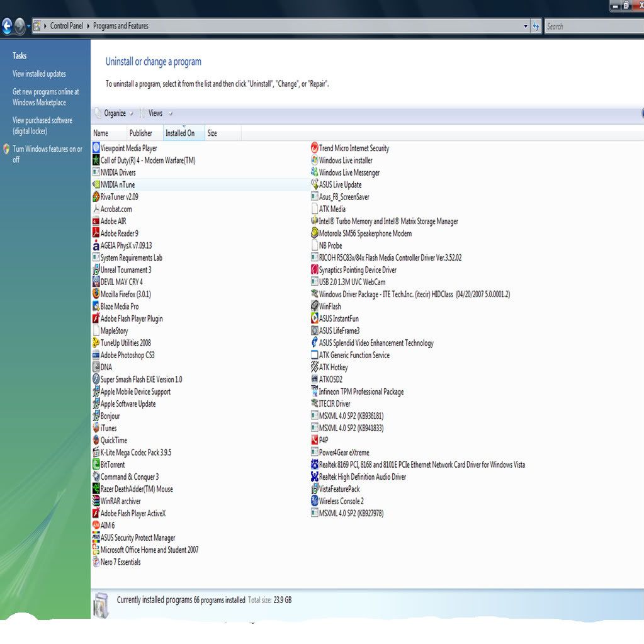Select Unreal Tournament 3 entry
This screenshot has height=644, width=644.
[126, 270]
